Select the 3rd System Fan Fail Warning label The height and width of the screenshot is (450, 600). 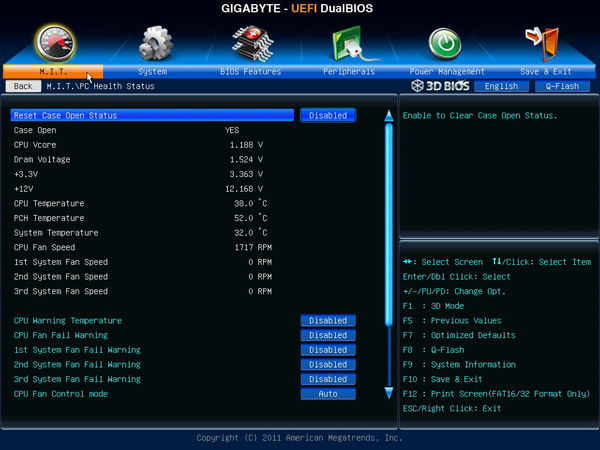(77, 379)
